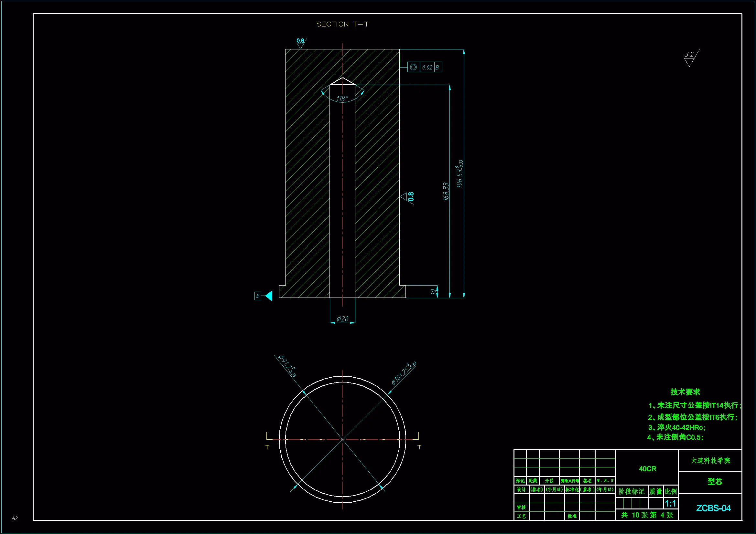Select the SECTION T-T view label
Screen dimensions: 756x534
coord(342,24)
